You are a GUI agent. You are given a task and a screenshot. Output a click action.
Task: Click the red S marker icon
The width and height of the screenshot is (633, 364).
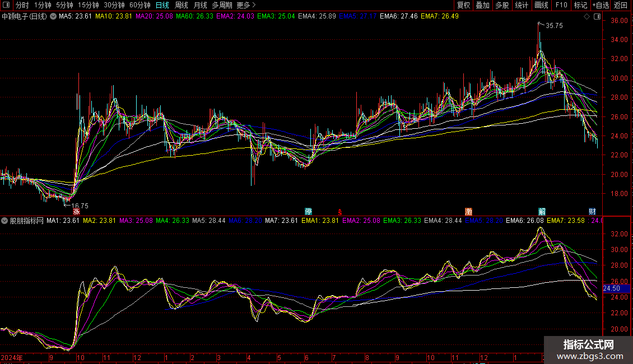pyautogui.click(x=340, y=212)
